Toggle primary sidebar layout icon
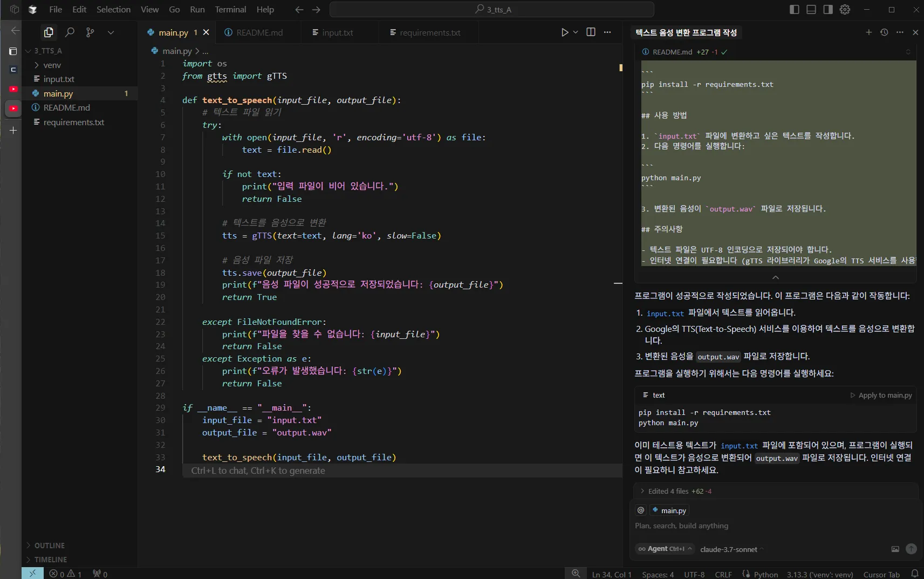 [x=794, y=10]
